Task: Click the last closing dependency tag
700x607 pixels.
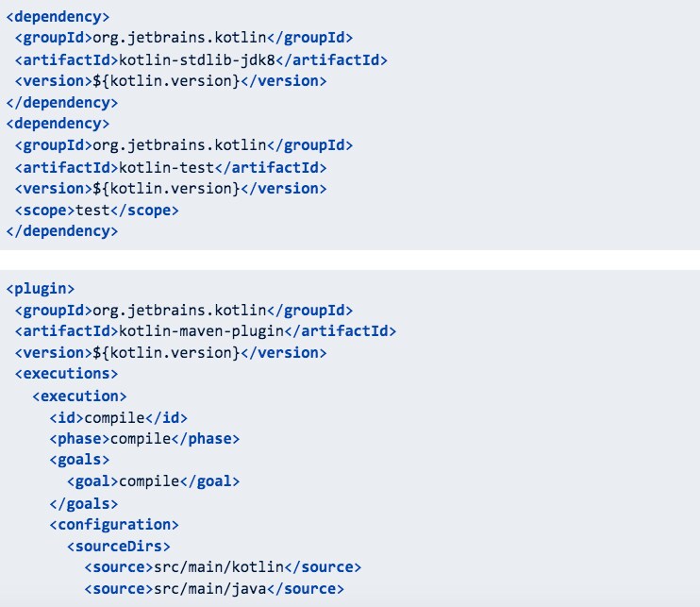Action: click(62, 231)
